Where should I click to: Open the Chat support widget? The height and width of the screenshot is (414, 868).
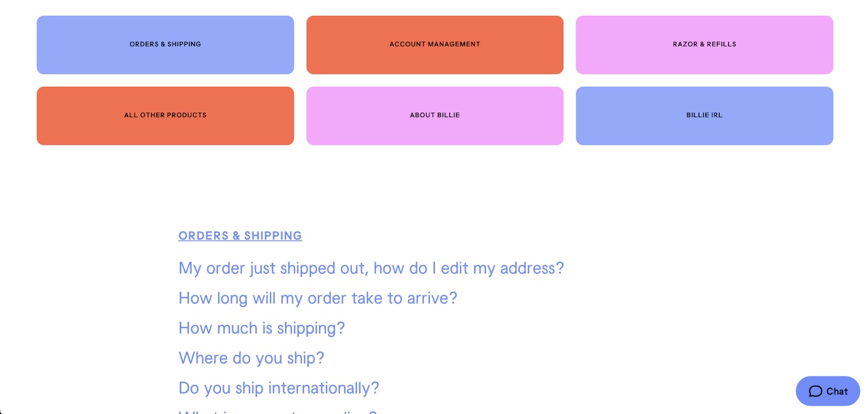828,391
